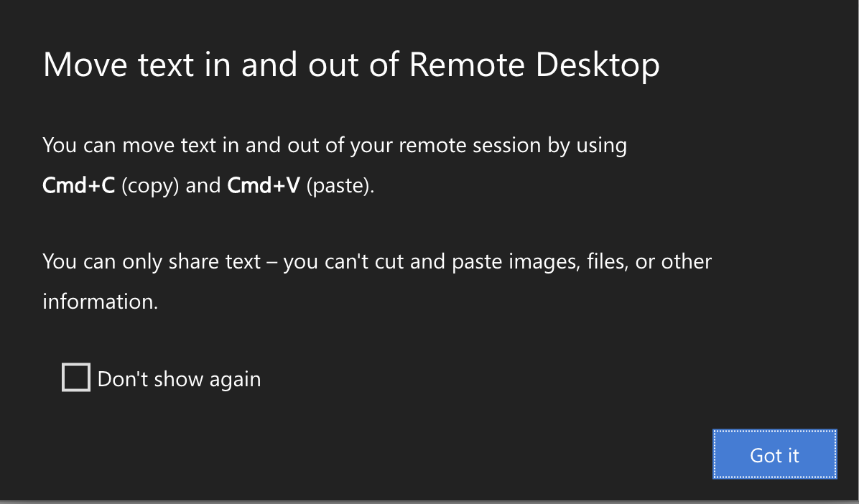The height and width of the screenshot is (504, 859).
Task: Enable the Don't show again option
Action: [76, 378]
